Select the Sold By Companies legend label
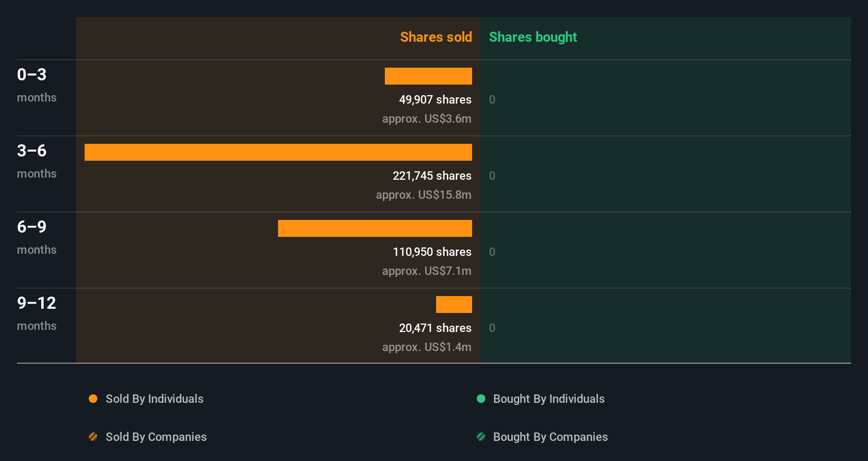 pyautogui.click(x=156, y=437)
